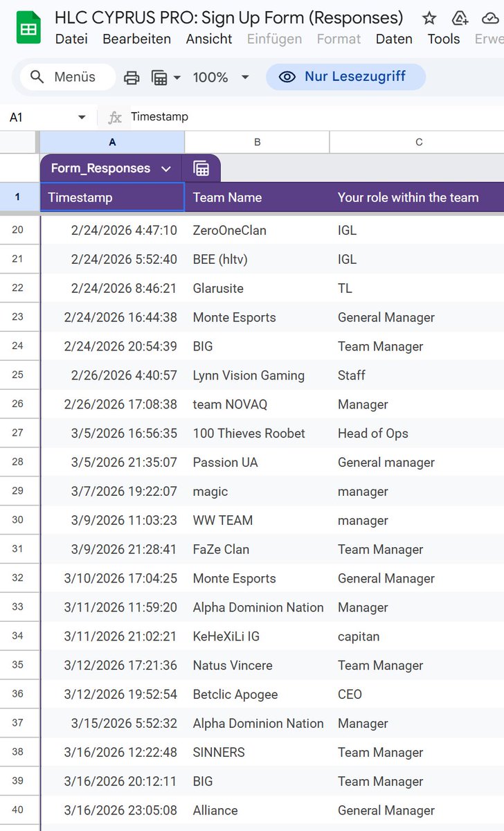Click the move to Drive folder icon

click(460, 18)
